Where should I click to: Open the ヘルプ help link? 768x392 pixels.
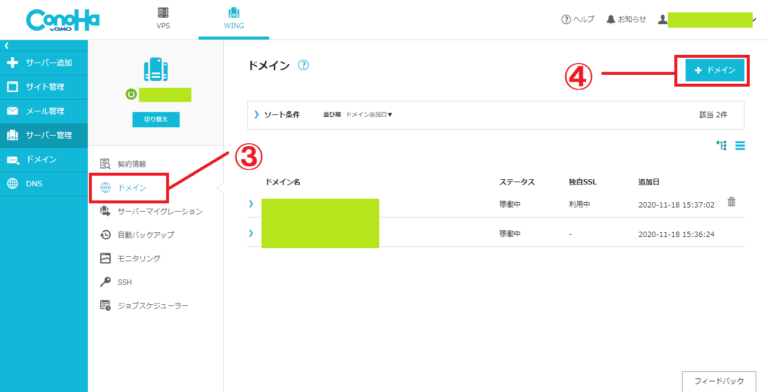click(x=578, y=20)
